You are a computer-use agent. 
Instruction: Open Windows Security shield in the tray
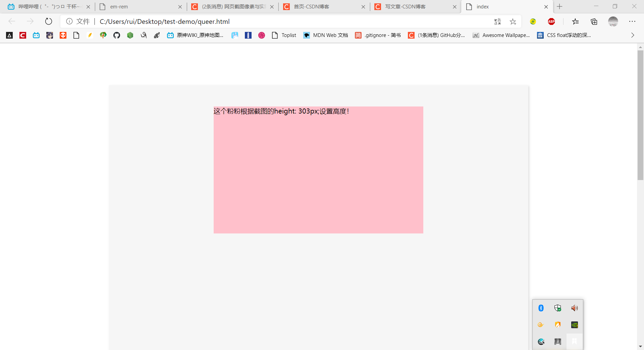click(558, 308)
